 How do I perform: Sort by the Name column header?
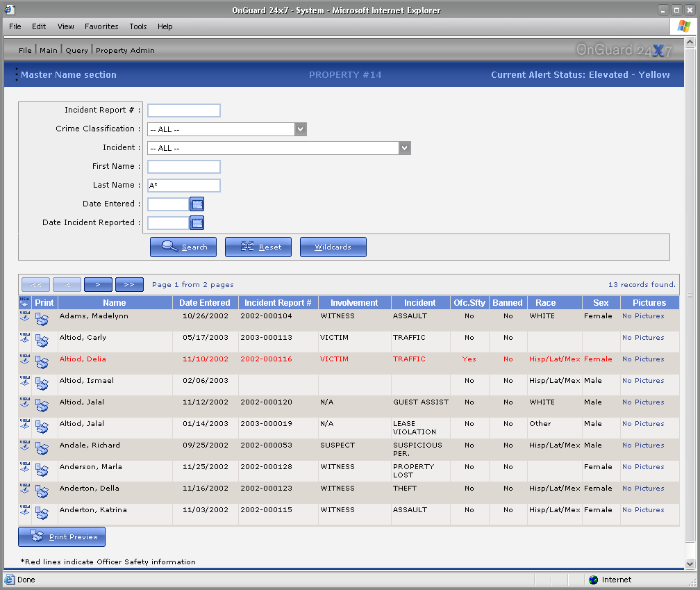(115, 303)
